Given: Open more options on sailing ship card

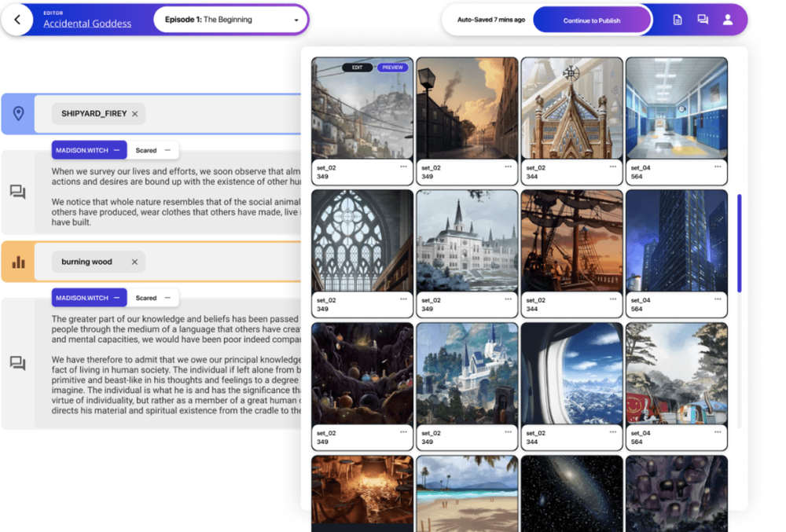Looking at the screenshot, I should (x=613, y=299).
